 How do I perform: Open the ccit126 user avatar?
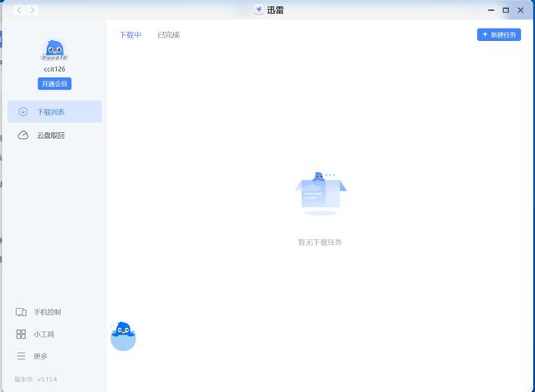click(x=54, y=50)
